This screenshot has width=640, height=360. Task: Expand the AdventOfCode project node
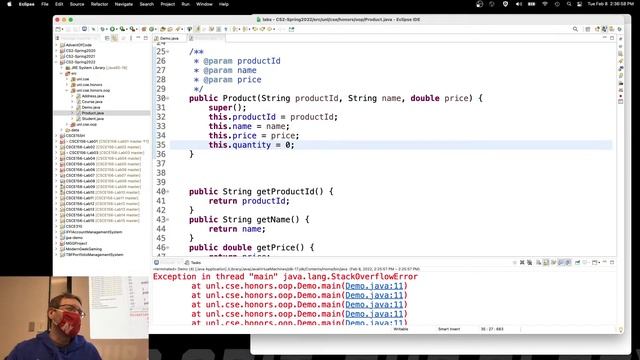tap(57, 45)
